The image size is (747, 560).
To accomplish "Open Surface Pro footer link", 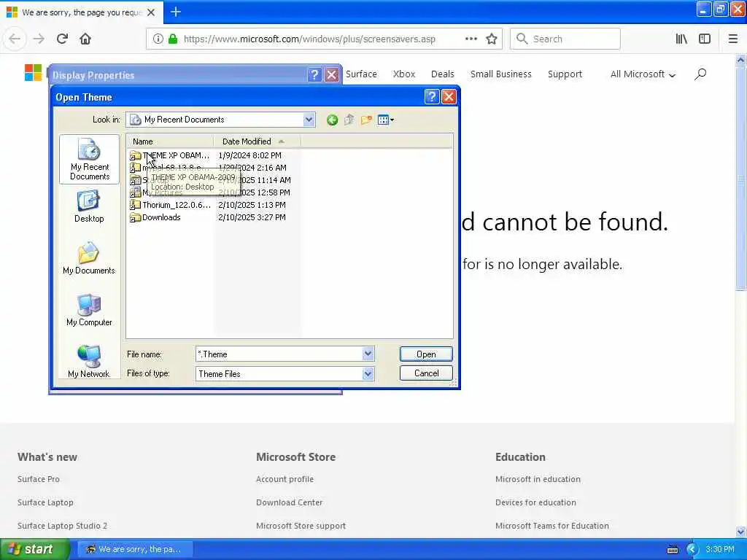I will (39, 479).
